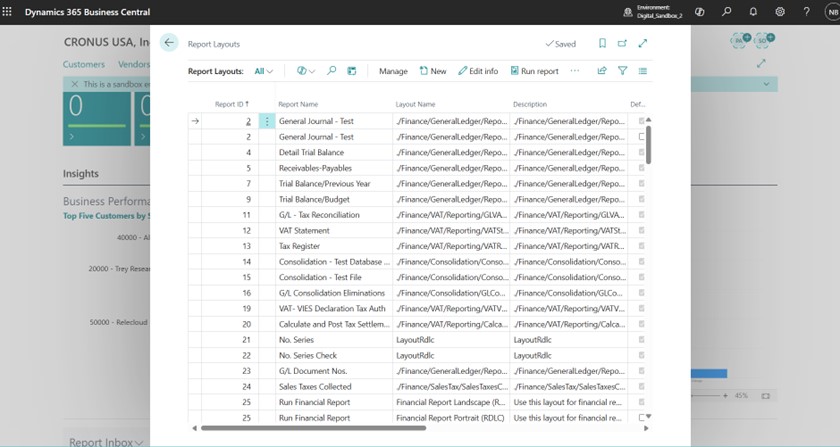This screenshot has height=447, width=840.
Task: Dismiss the sandbox notification with the X
Action: click(74, 84)
